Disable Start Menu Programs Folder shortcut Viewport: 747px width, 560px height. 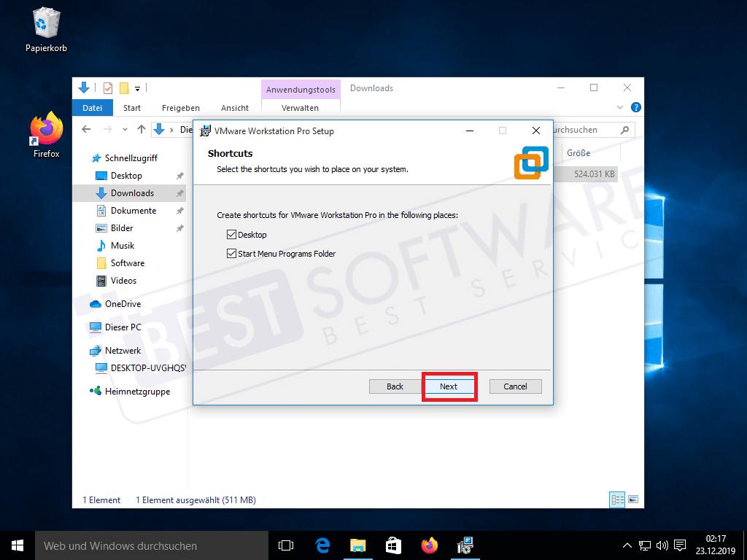tap(232, 254)
